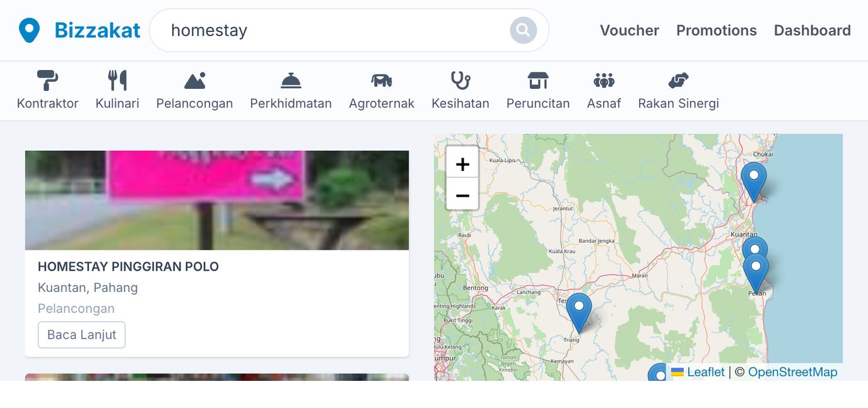Open the Voucher menu item
This screenshot has height=408, width=868.
coord(630,30)
